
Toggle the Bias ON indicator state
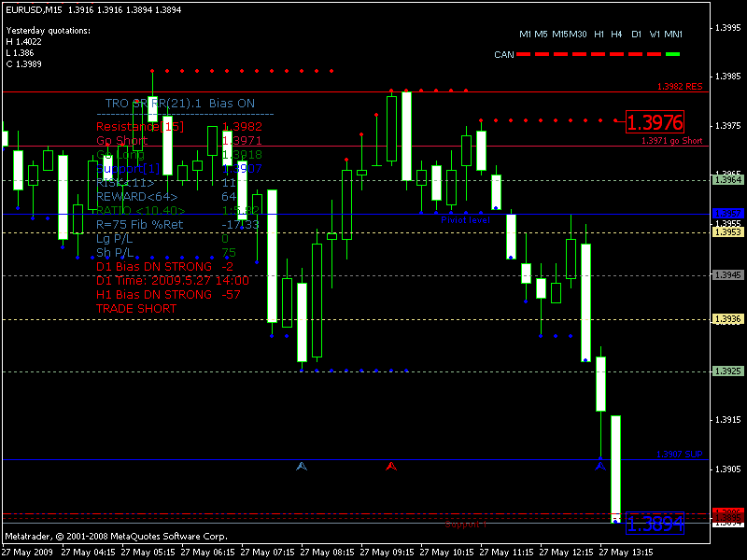coord(233,103)
